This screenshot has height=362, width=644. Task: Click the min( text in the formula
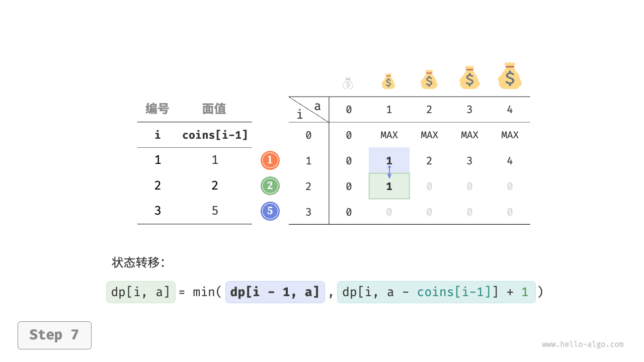(x=207, y=292)
